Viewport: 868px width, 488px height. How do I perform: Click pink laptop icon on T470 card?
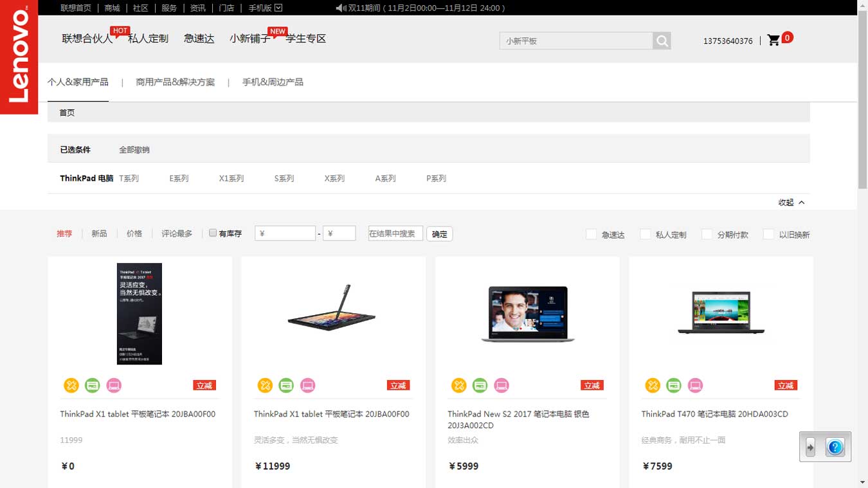coord(695,385)
